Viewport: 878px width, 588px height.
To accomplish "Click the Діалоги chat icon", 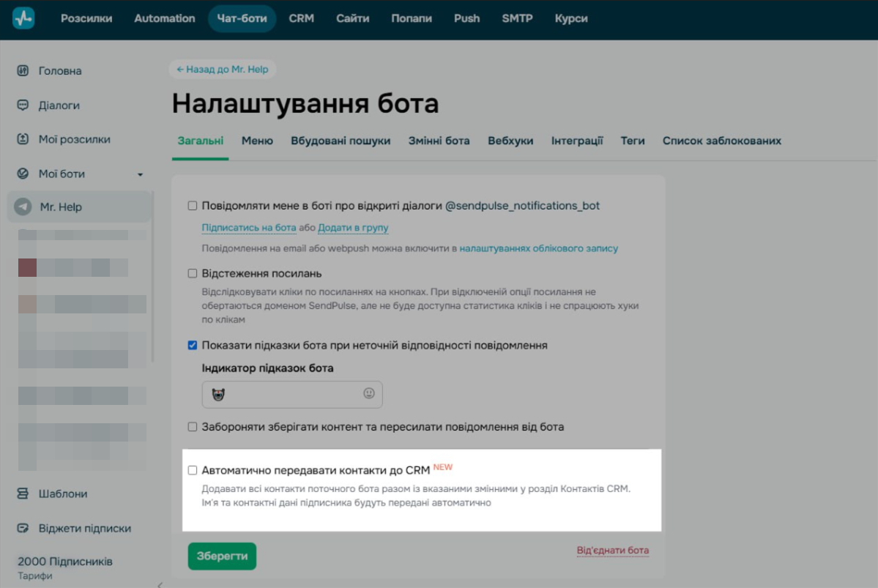I will click(23, 105).
